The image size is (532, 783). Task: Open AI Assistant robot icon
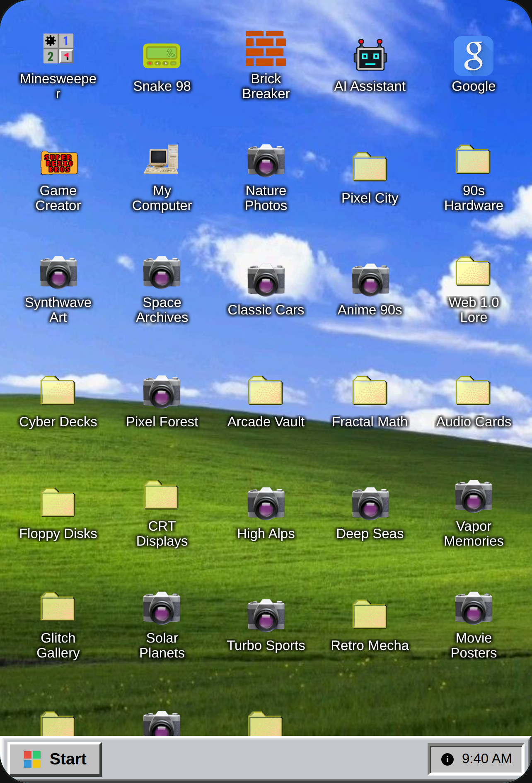point(370,56)
